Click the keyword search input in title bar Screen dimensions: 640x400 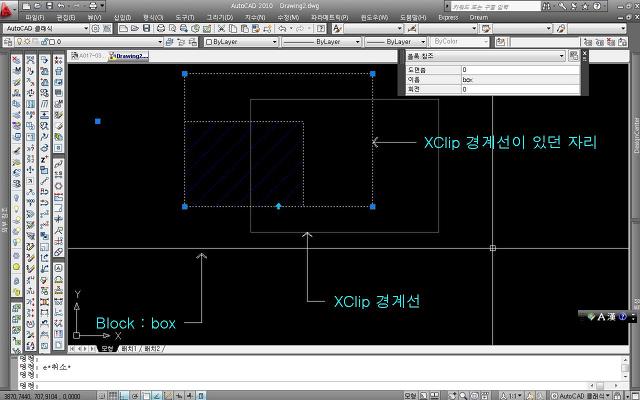click(x=495, y=7)
